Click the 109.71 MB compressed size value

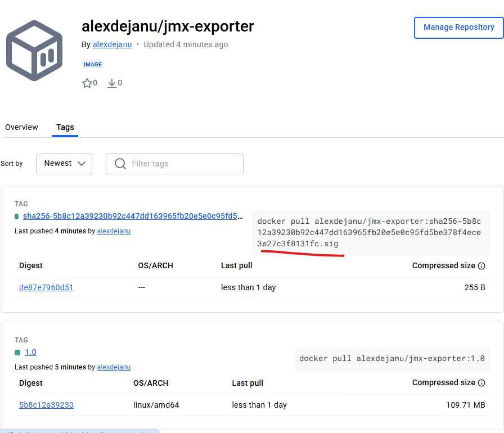(x=465, y=405)
